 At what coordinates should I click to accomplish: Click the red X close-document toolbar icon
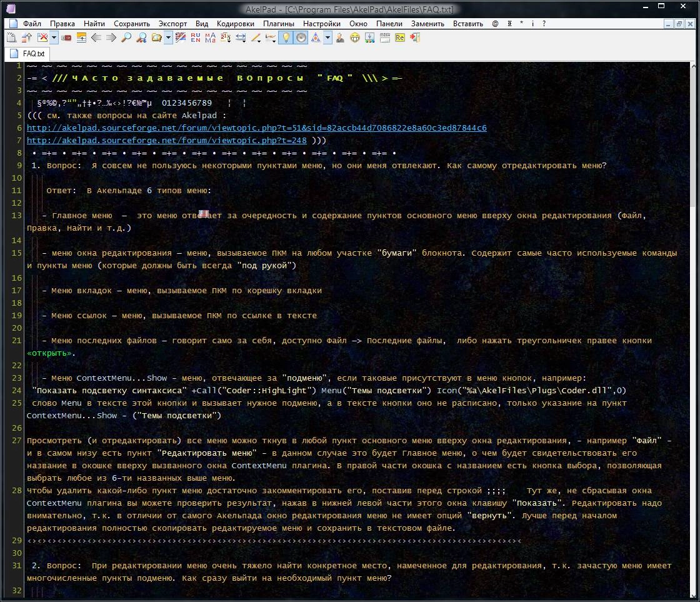pyautogui.click(x=42, y=38)
